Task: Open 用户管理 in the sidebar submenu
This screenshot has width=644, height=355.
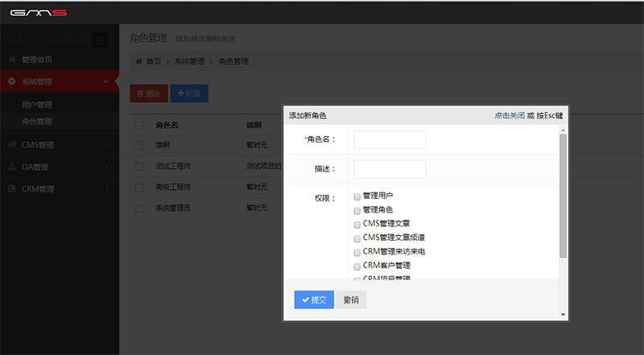Action: point(37,105)
